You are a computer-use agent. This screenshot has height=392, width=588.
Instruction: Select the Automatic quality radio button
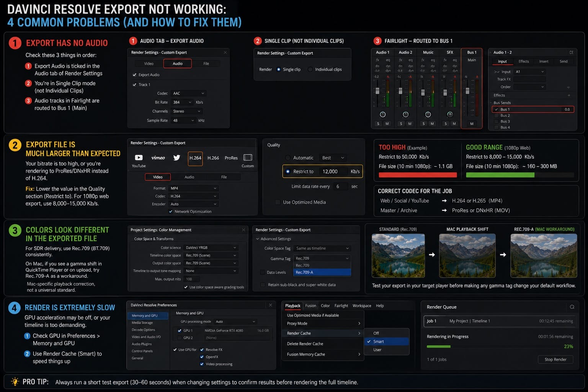point(287,158)
